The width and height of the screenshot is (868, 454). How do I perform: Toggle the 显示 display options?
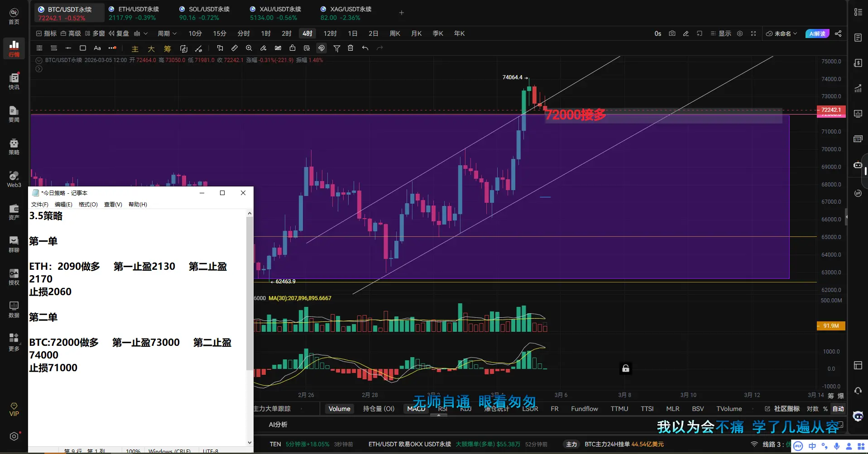click(721, 33)
